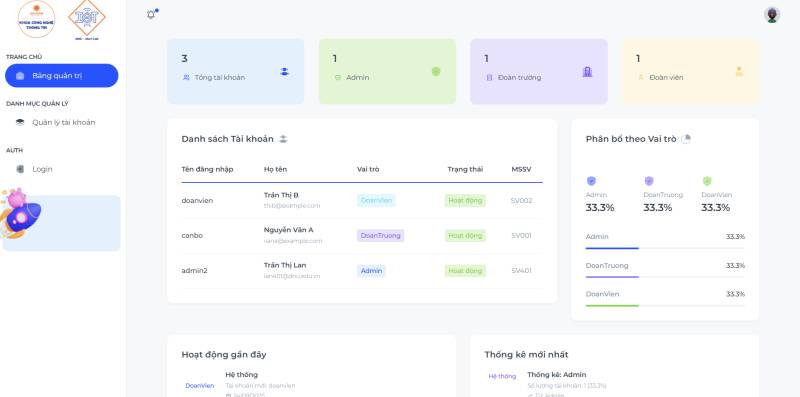Click the small people icon beside Tổng tài khoản
800x397 pixels.
[x=186, y=78]
